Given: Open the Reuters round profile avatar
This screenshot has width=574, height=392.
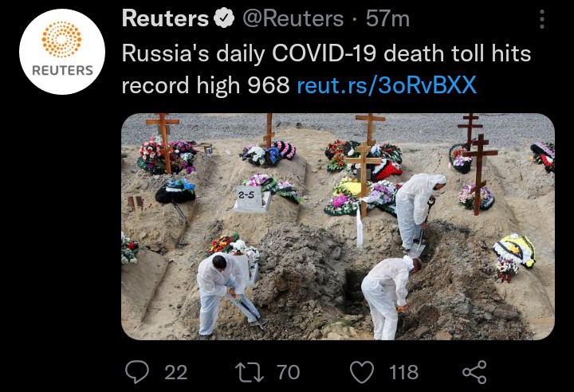Looking at the screenshot, I should pos(62,52).
